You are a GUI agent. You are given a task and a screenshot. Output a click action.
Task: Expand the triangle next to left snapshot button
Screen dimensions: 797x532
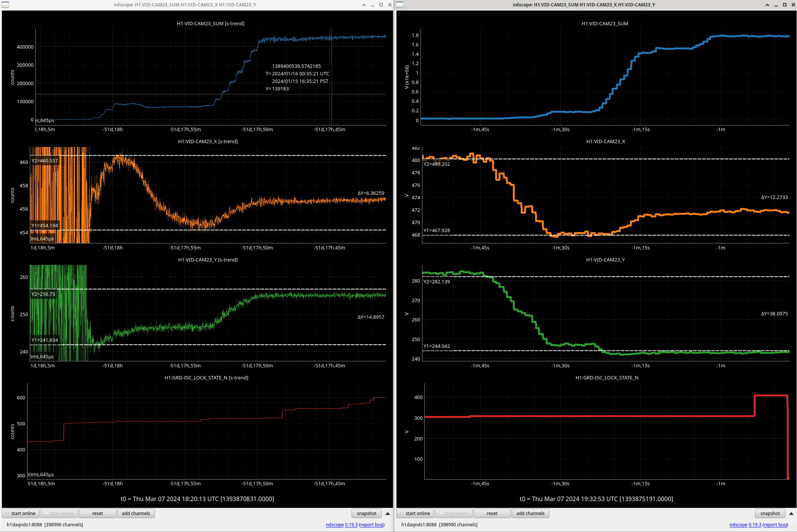coord(387,513)
